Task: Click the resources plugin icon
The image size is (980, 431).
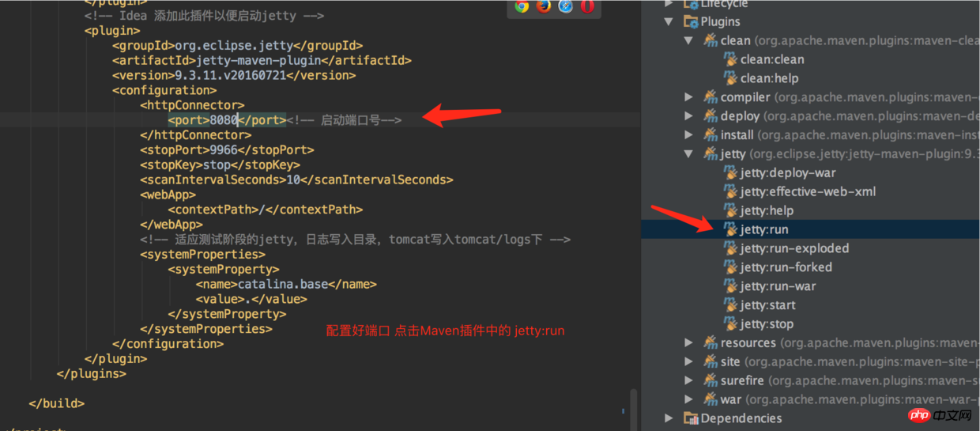Action: click(710, 343)
